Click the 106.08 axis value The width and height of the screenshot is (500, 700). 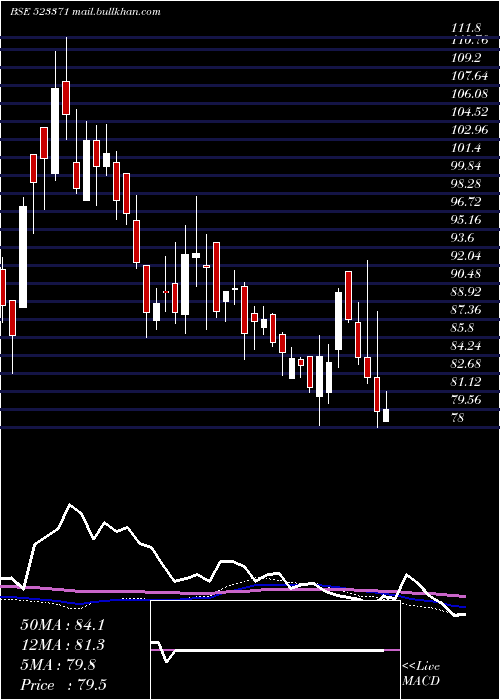470,94
